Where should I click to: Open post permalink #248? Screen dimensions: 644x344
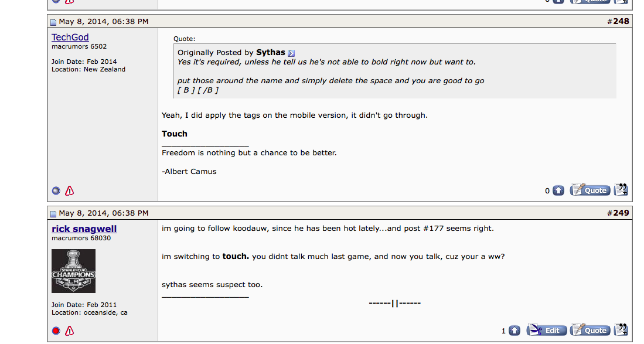[621, 21]
